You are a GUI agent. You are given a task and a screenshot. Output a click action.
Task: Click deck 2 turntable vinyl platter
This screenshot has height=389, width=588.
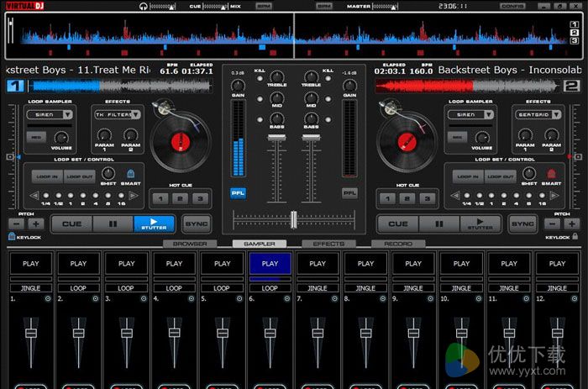[x=407, y=143]
